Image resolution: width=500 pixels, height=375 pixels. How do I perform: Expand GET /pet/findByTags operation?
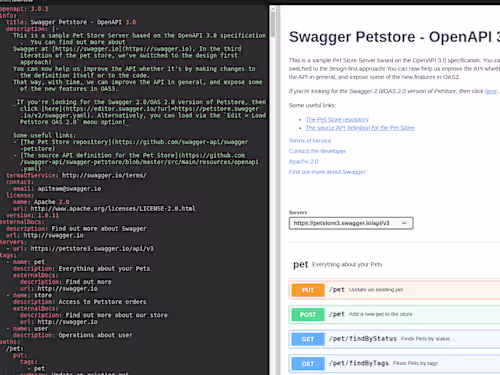coord(394,363)
